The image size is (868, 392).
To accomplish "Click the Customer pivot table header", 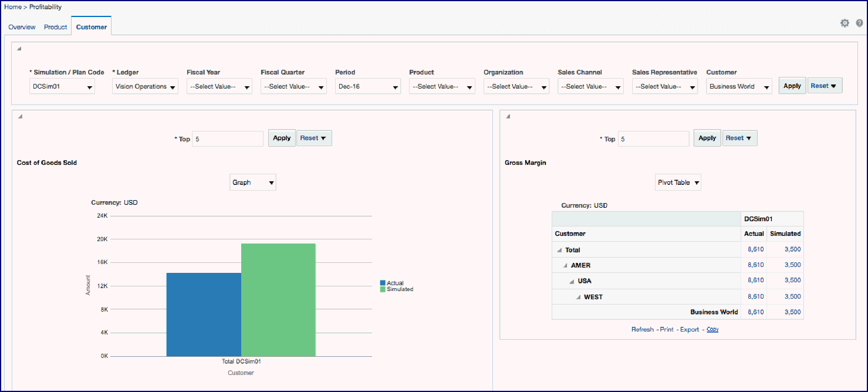I will click(570, 234).
